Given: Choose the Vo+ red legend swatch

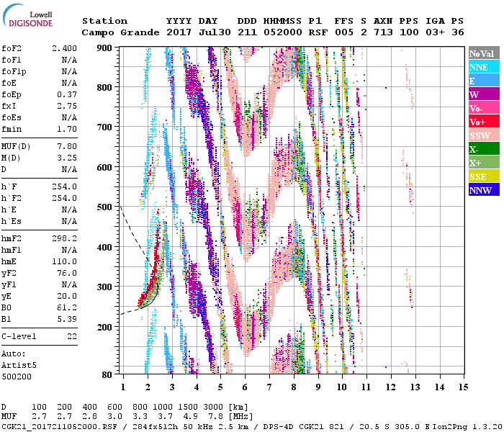Looking at the screenshot, I should 482,122.
